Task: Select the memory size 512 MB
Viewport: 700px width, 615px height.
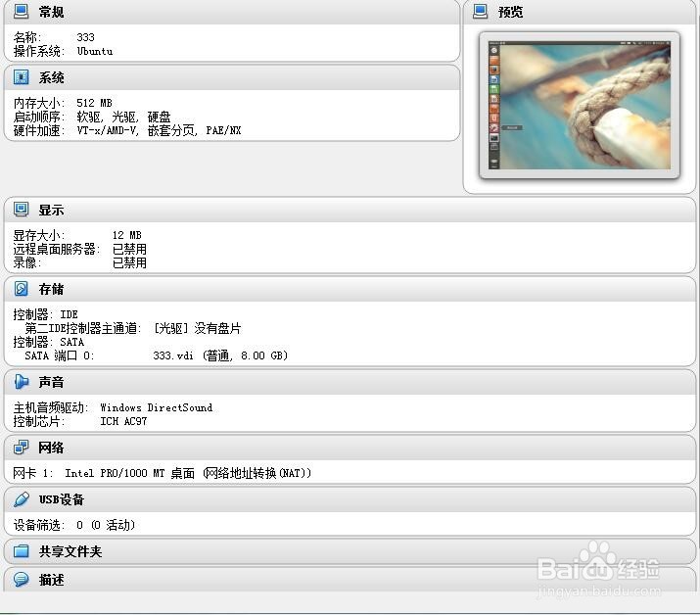Action: [94, 103]
